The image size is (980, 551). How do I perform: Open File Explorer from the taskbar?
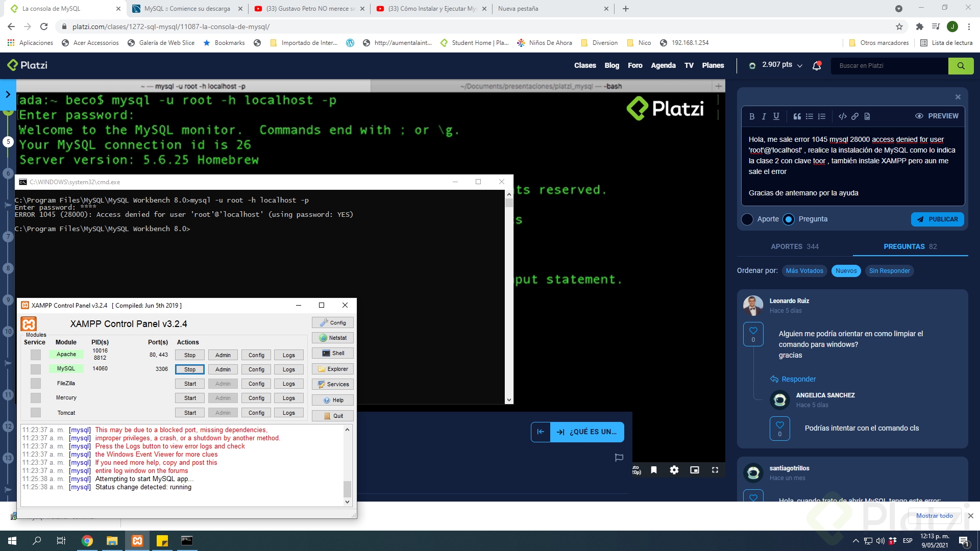[112, 541]
